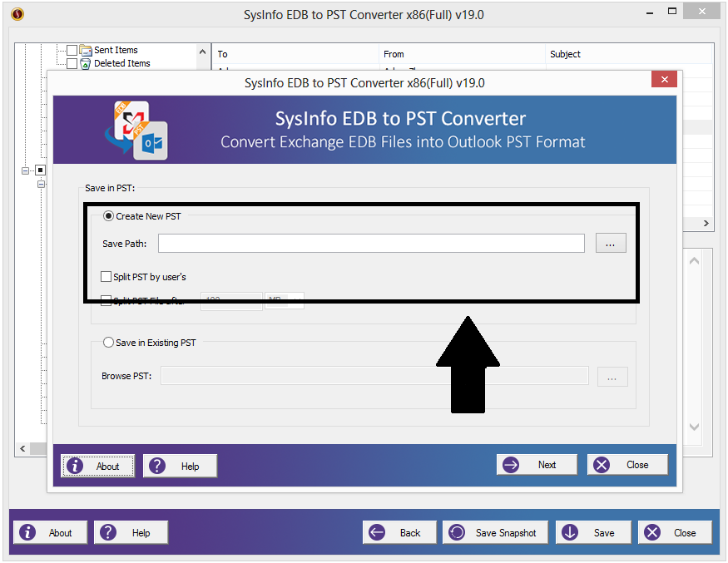Click About in the main window footer
The height and width of the screenshot is (563, 728).
coord(50,532)
